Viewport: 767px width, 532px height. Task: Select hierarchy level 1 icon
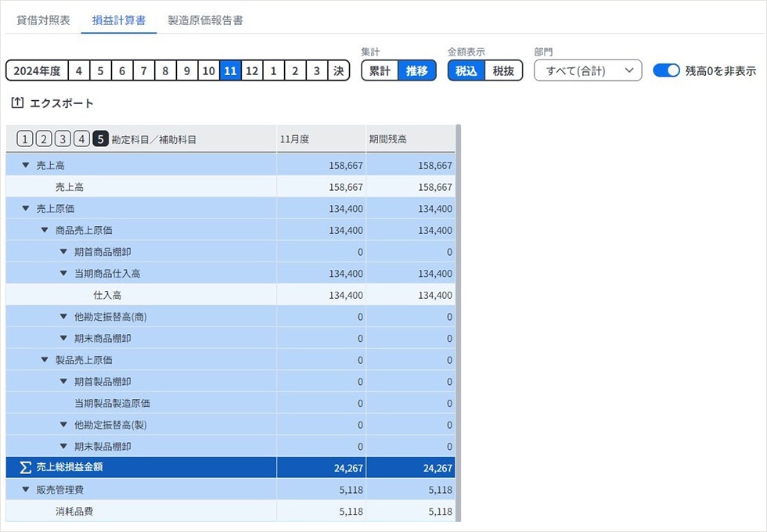coord(25,139)
